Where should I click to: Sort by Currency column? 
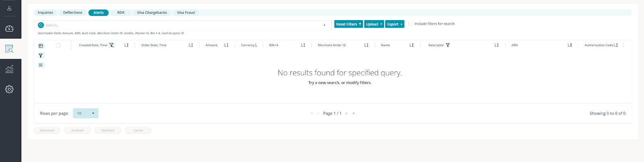256,45
